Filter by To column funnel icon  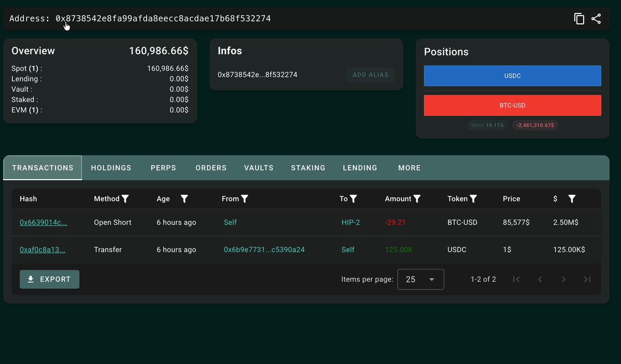tap(353, 199)
